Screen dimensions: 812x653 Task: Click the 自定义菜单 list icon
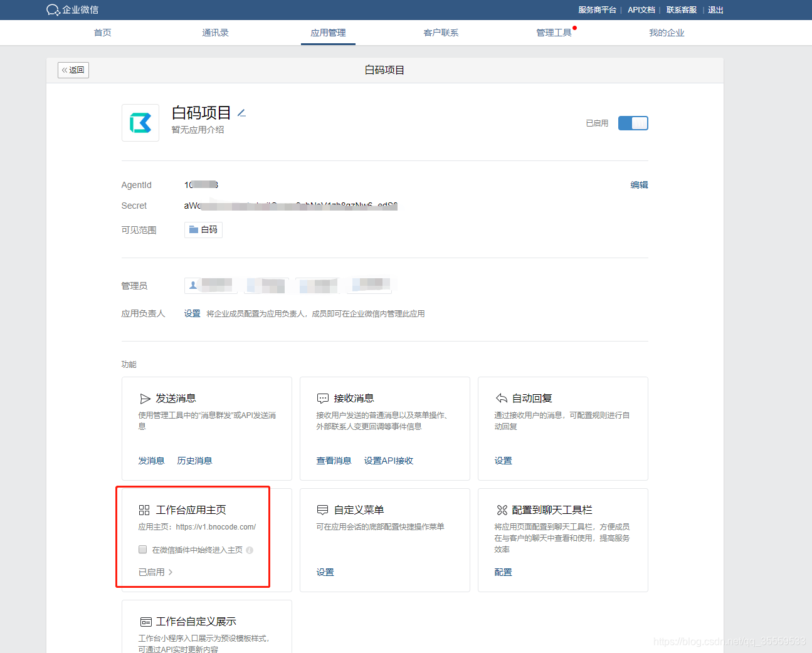point(323,510)
